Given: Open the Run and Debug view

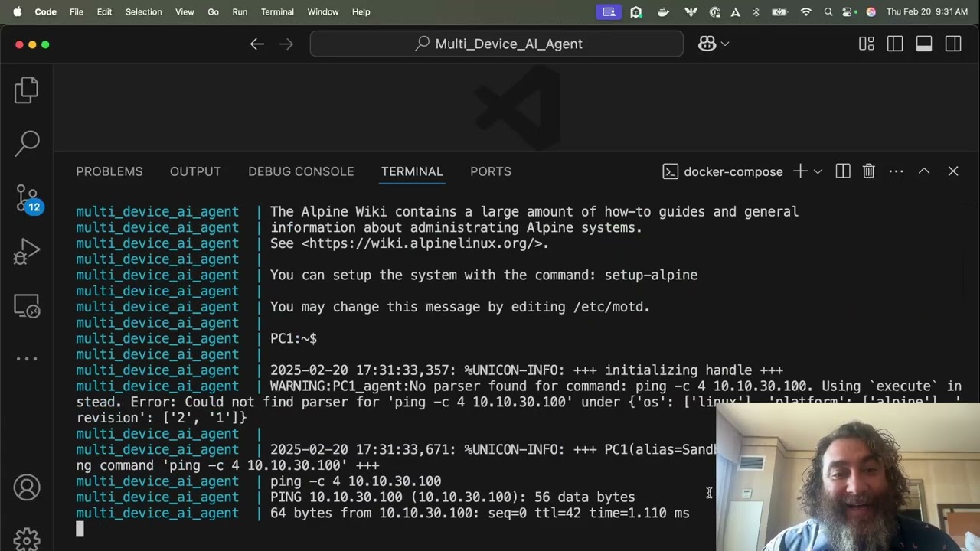Looking at the screenshot, I should (x=27, y=252).
